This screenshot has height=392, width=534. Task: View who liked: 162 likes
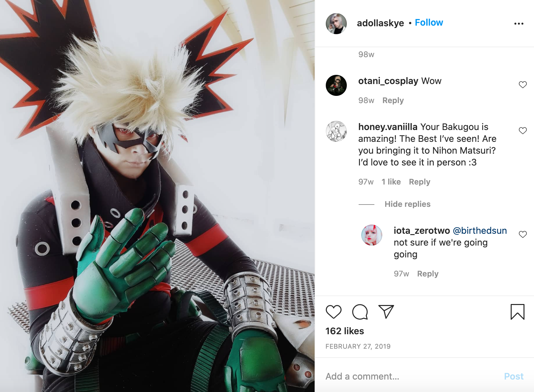coord(345,331)
